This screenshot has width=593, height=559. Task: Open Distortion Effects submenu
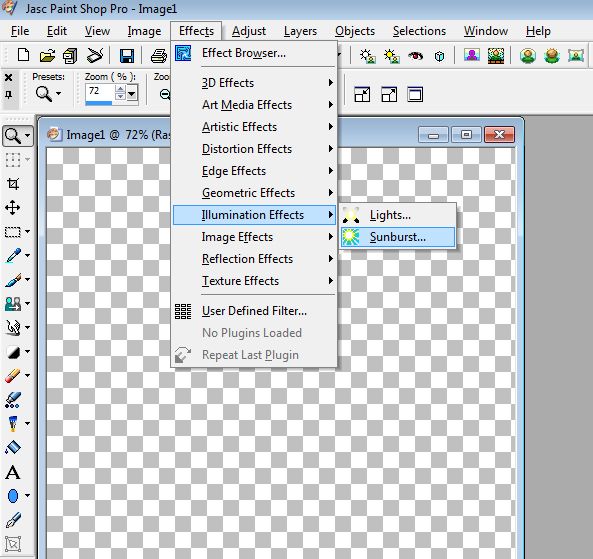coord(254,149)
